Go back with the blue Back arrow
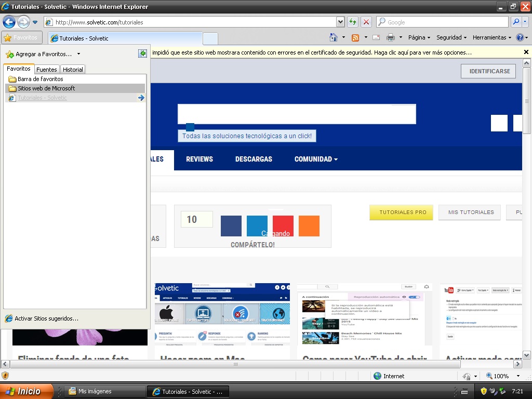The image size is (532, 399). [x=9, y=22]
